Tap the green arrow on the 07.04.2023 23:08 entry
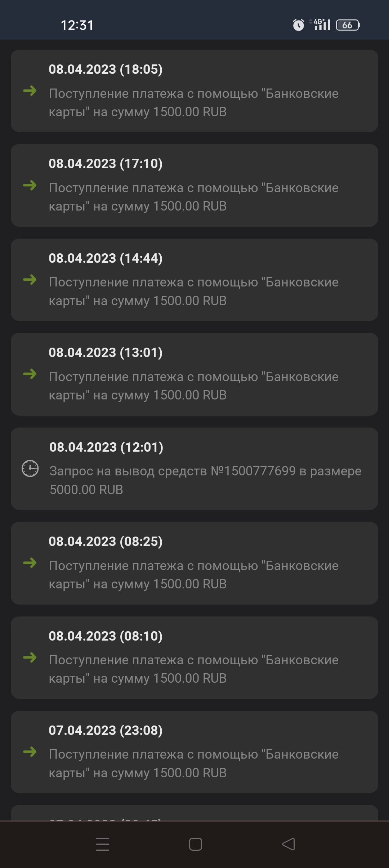This screenshot has width=389, height=868. pyautogui.click(x=30, y=752)
